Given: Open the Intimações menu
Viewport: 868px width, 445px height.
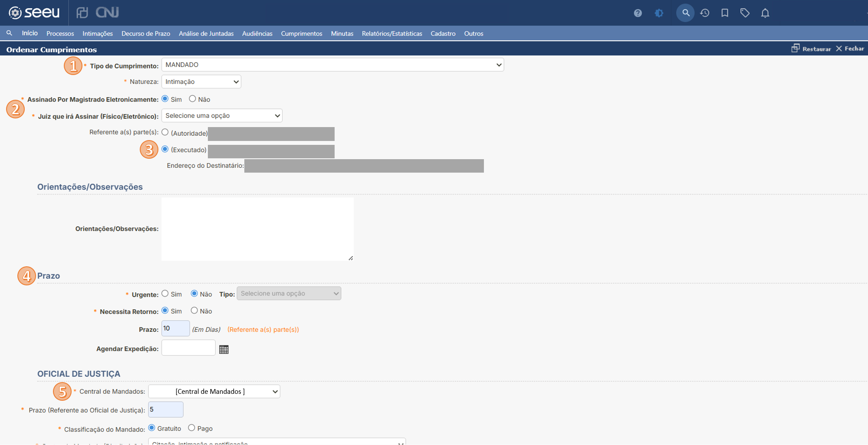Looking at the screenshot, I should tap(98, 33).
